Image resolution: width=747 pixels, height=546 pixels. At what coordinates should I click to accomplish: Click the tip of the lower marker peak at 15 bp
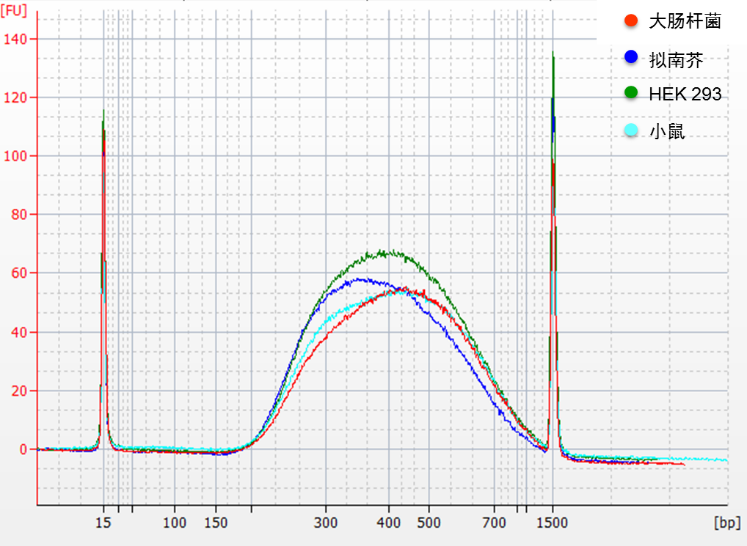coord(103,110)
